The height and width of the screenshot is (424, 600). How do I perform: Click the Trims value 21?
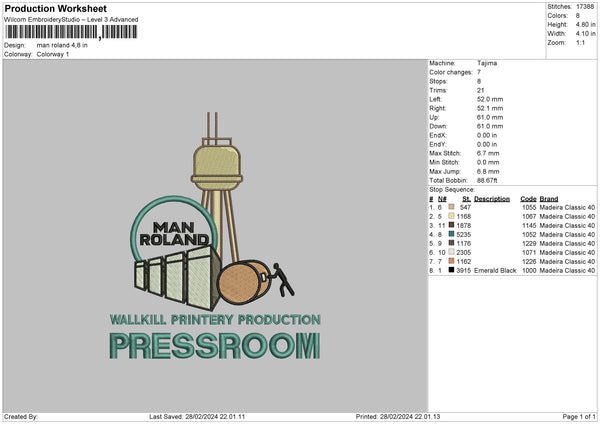click(481, 90)
